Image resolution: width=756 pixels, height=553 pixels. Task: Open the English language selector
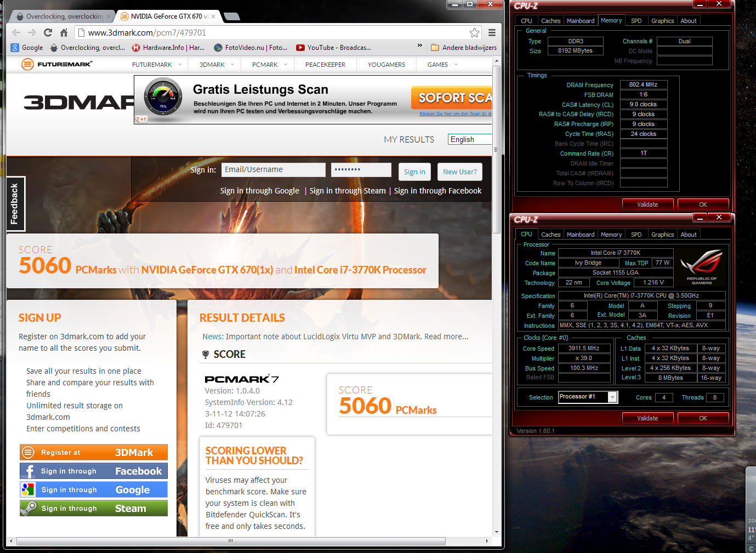(470, 139)
